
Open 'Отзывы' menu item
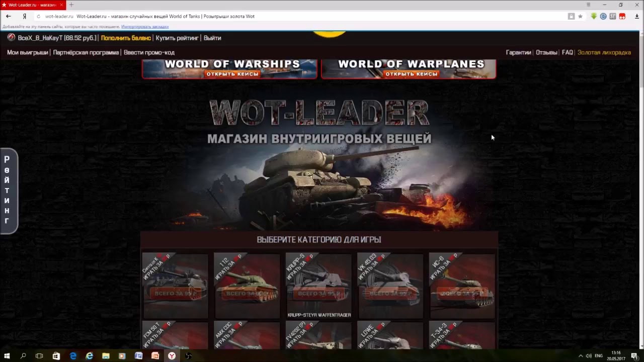pos(546,52)
